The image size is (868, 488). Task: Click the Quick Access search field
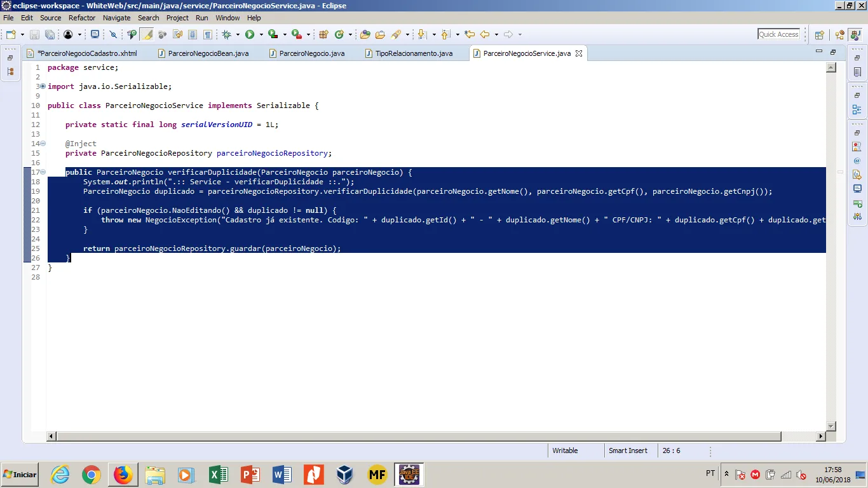pos(778,34)
